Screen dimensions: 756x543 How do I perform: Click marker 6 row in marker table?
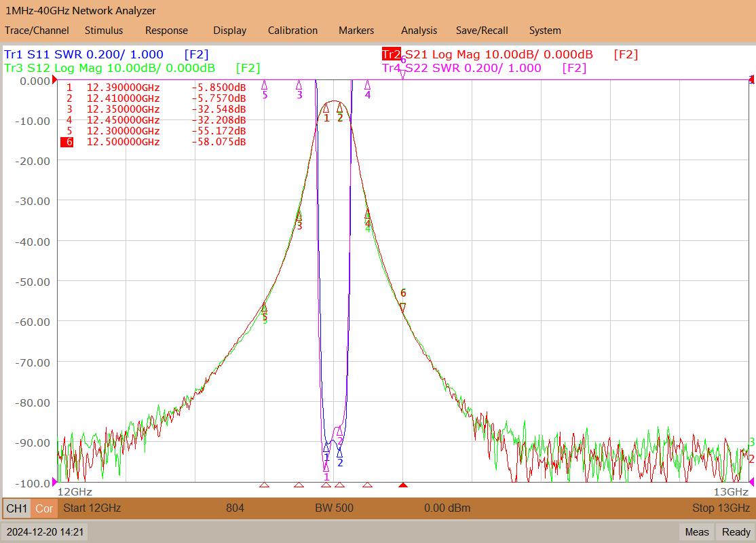tap(153, 142)
